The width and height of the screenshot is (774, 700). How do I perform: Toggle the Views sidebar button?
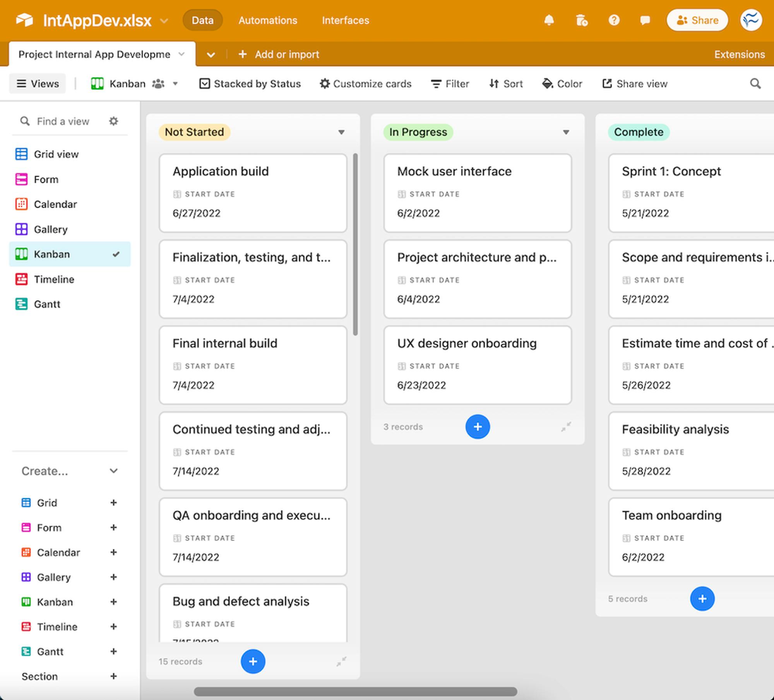coord(38,84)
